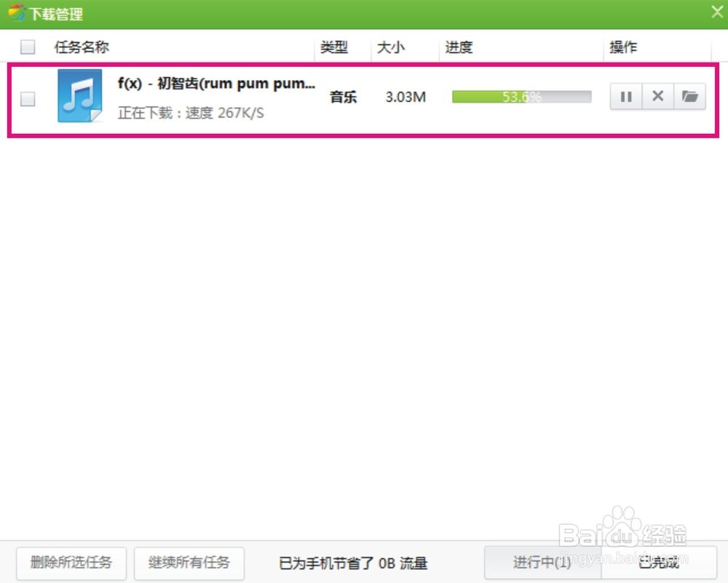Switch to the 已完成 tab
728x583 pixels.
pos(659,563)
